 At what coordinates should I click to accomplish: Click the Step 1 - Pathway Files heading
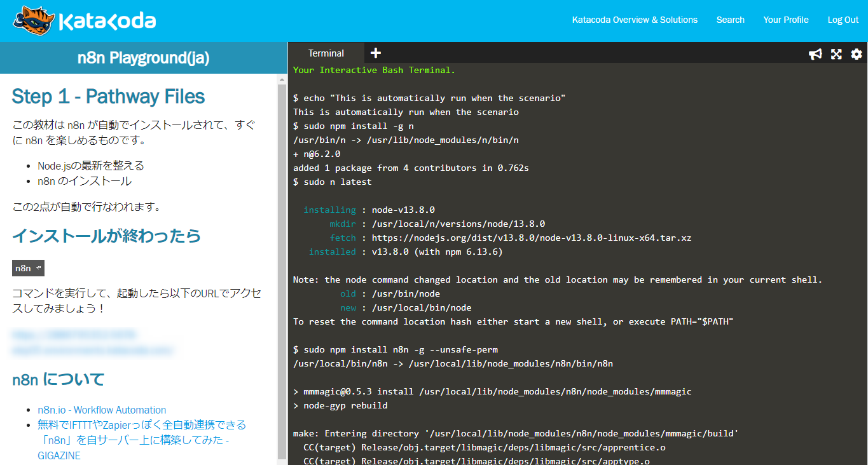(x=108, y=97)
